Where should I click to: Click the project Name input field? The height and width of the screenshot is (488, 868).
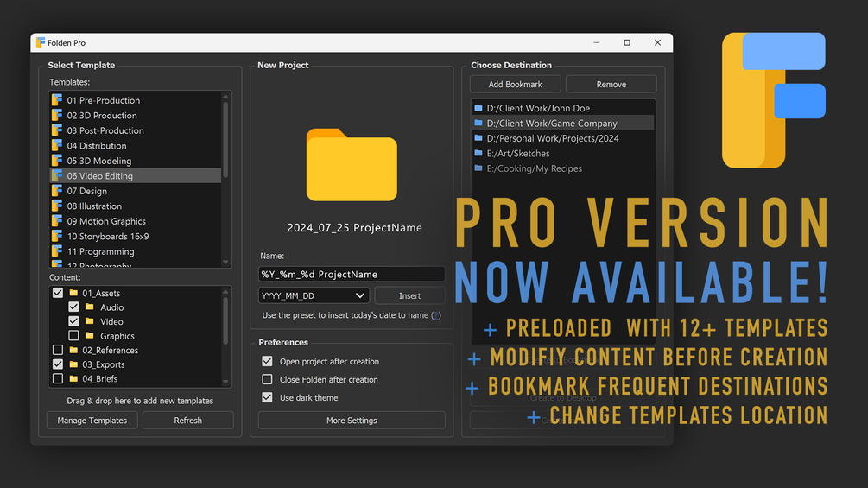point(352,274)
